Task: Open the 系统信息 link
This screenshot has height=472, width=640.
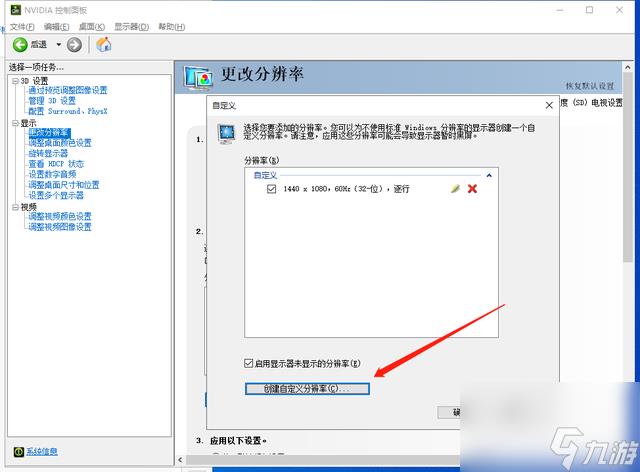Action: click(42, 451)
